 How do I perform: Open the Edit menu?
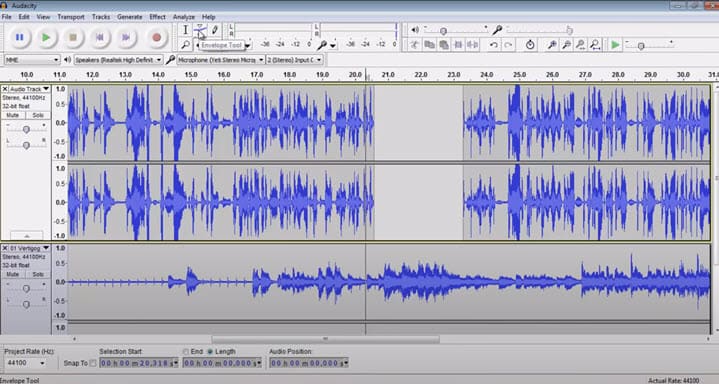tap(24, 17)
